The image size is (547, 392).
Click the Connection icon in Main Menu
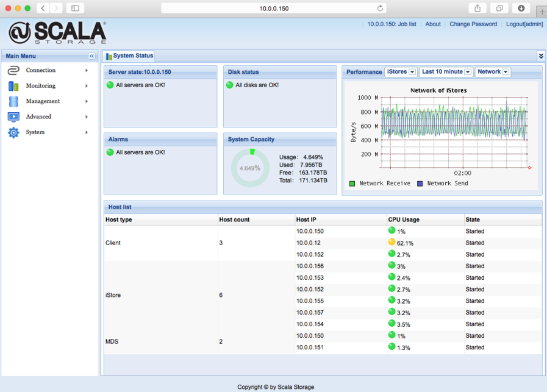[x=13, y=70]
